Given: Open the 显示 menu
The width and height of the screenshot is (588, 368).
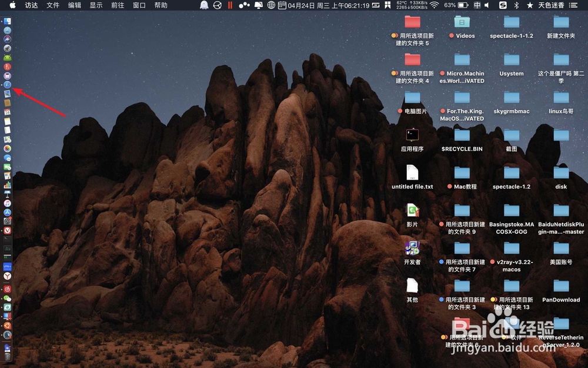Looking at the screenshot, I should pyautogui.click(x=96, y=5).
